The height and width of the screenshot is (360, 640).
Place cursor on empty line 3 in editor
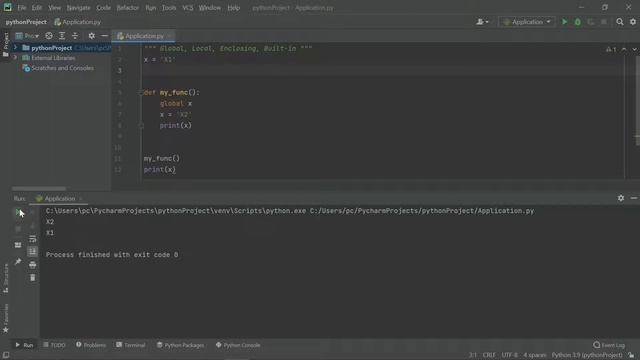click(x=384, y=71)
